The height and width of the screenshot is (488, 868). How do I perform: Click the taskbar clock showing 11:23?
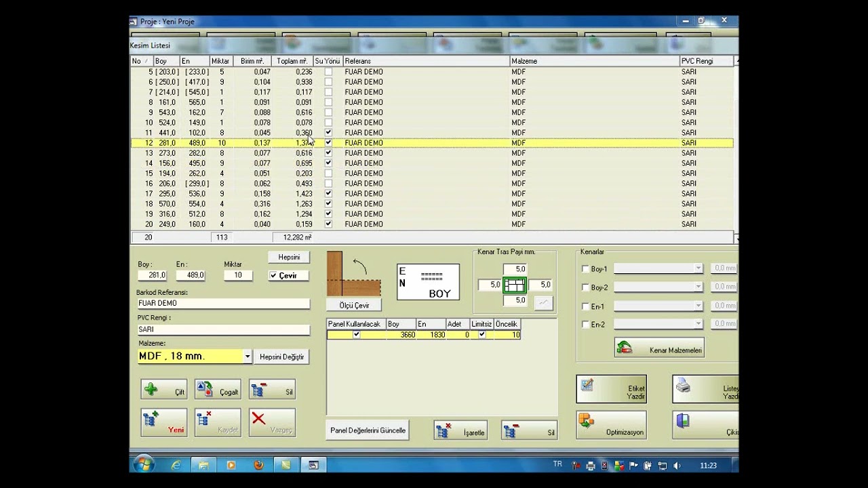coord(708,466)
